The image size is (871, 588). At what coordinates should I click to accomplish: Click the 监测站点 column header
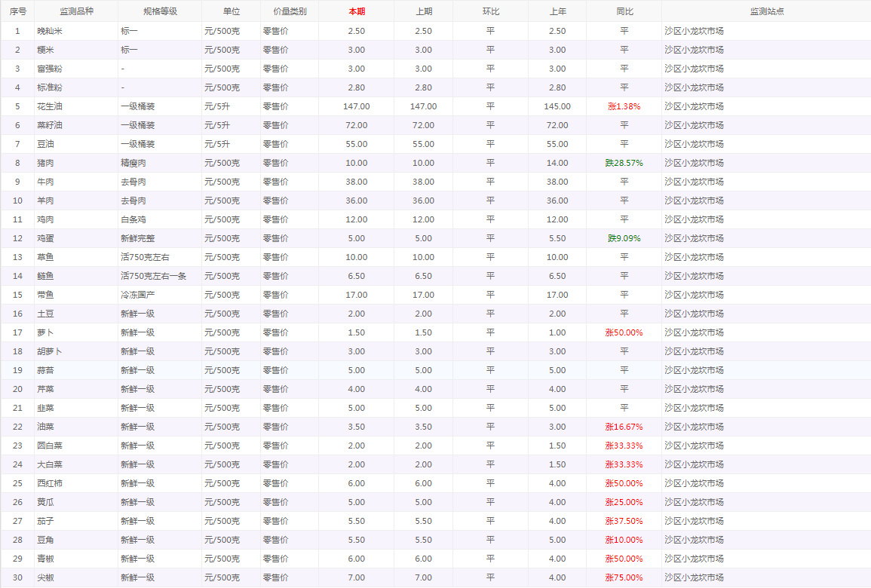[x=766, y=11]
